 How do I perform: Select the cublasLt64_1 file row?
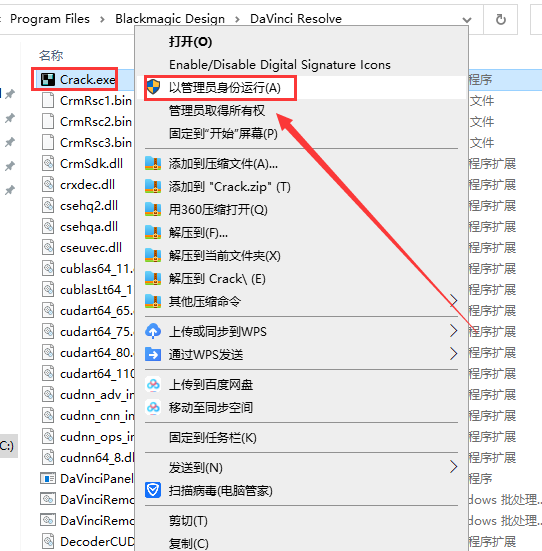(86, 290)
